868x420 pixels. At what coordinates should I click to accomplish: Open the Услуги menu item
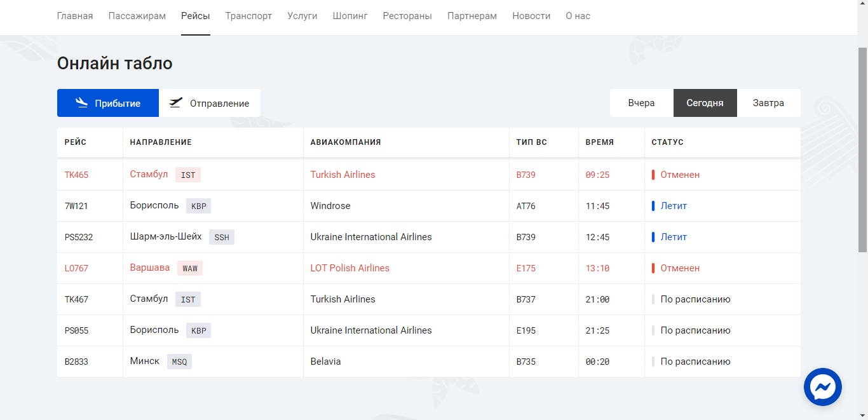(x=302, y=16)
